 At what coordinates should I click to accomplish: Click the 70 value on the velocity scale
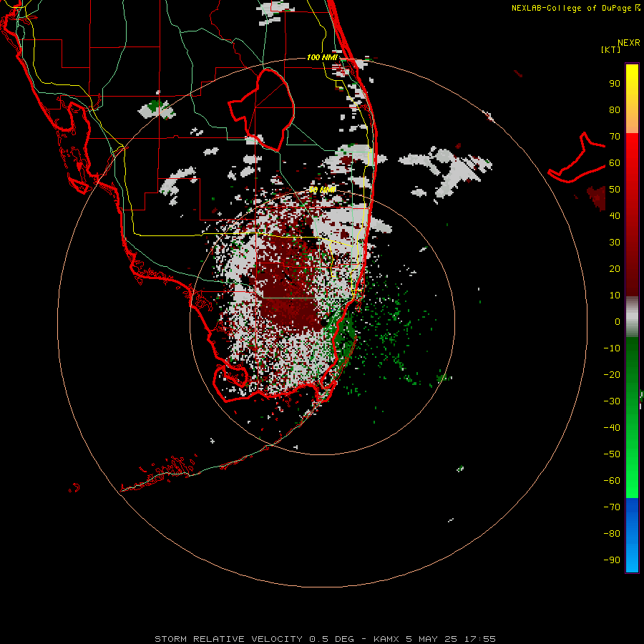[x=615, y=137]
